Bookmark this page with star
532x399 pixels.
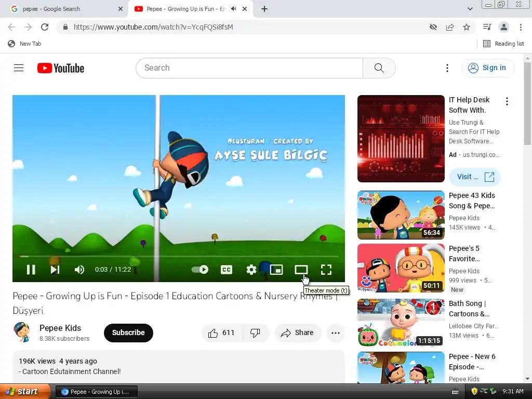[x=467, y=27]
